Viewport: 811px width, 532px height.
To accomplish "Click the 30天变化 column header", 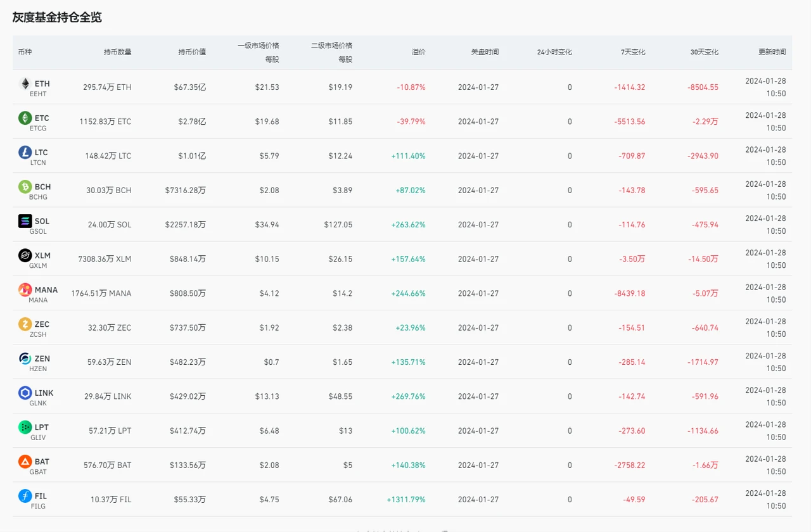I will tap(704, 52).
